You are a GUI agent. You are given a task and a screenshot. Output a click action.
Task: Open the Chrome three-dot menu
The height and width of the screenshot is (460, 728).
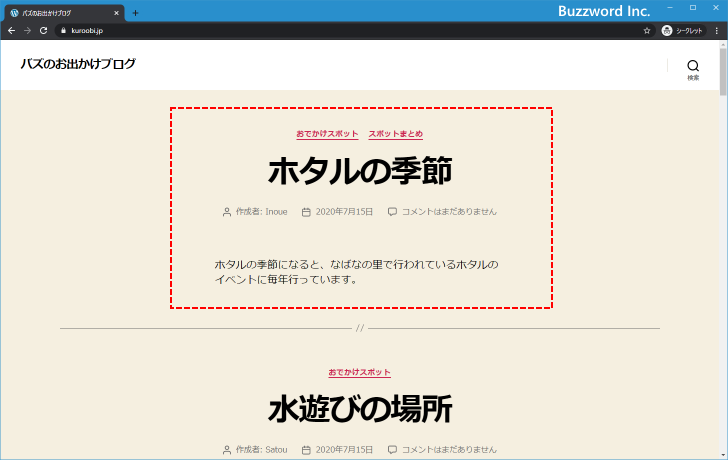717,31
